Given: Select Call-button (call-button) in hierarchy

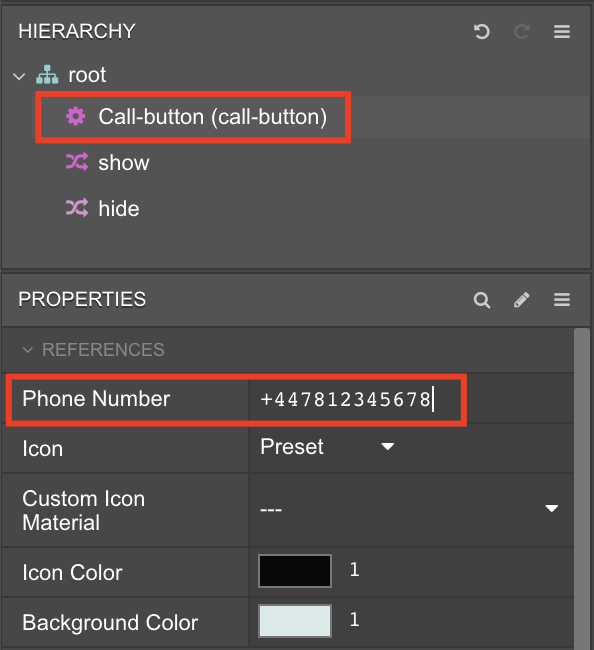Looking at the screenshot, I should pos(213,116).
